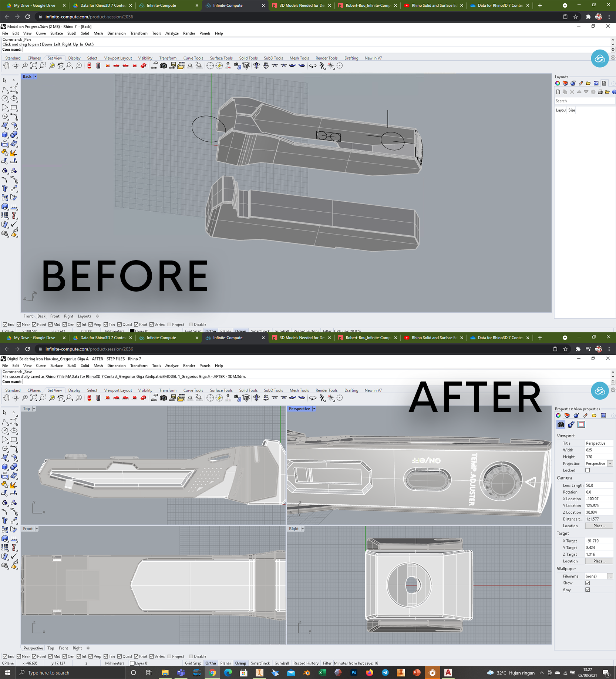Uncheck the wallpaper Show checkbox
Screen dimensions: 616x679
point(588,583)
